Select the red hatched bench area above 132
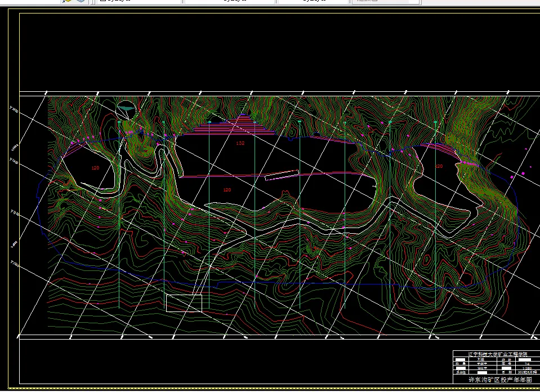 click(230, 125)
